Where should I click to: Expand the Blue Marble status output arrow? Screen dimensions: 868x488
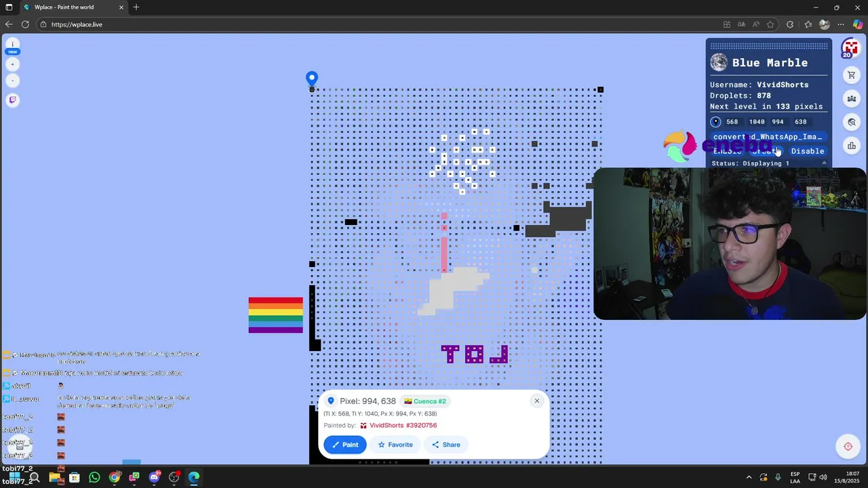click(825, 163)
